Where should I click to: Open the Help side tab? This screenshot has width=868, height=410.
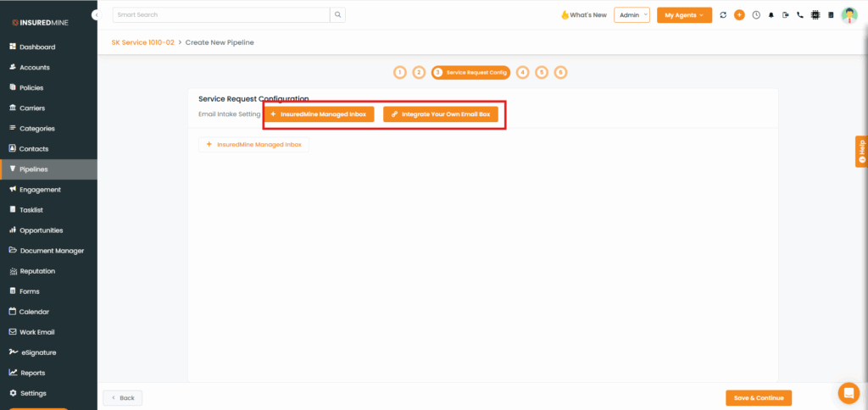pyautogui.click(x=861, y=151)
